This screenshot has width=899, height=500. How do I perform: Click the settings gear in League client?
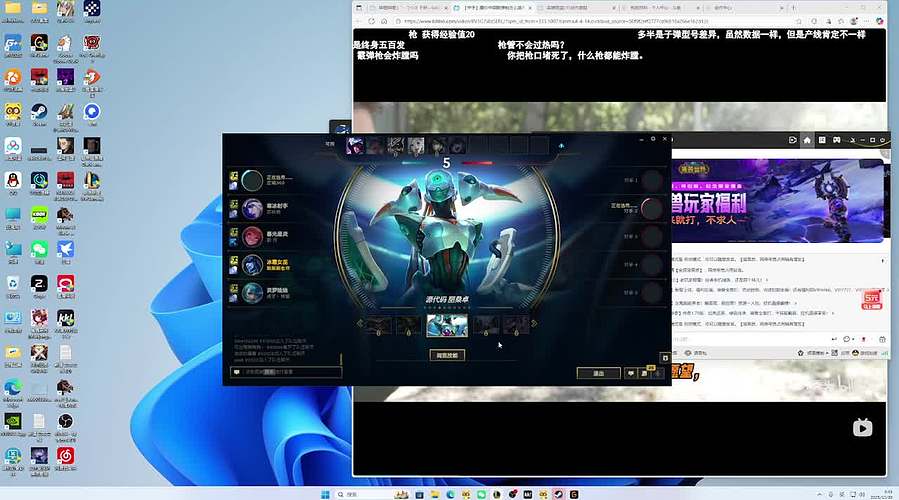pyautogui.click(x=653, y=139)
